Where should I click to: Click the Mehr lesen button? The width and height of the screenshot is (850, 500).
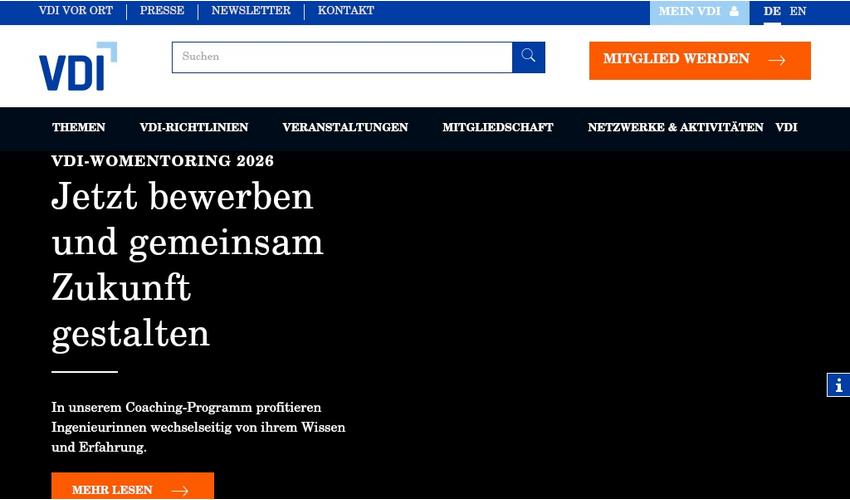(133, 486)
